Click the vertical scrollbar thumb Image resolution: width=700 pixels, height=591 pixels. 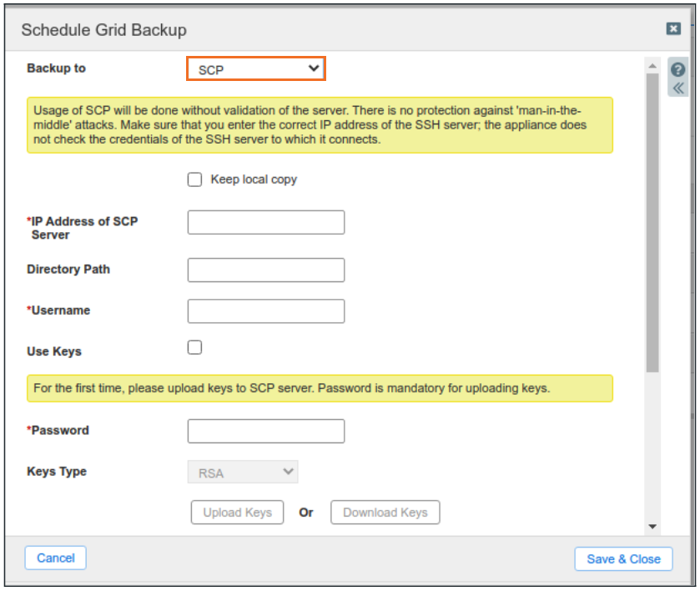click(652, 221)
